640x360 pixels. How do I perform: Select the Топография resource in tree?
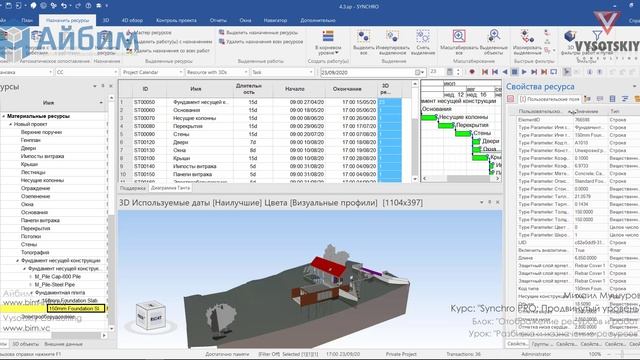coord(35,253)
